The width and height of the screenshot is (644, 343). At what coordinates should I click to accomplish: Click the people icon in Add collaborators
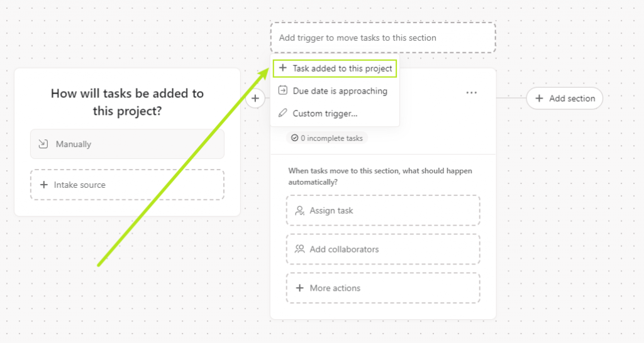click(x=300, y=249)
